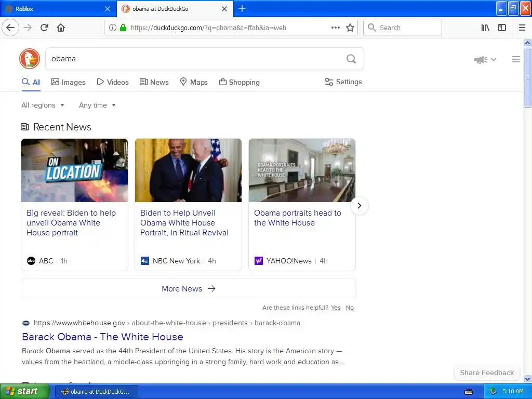
Task: Click the green padlock security icon
Action: (123, 28)
